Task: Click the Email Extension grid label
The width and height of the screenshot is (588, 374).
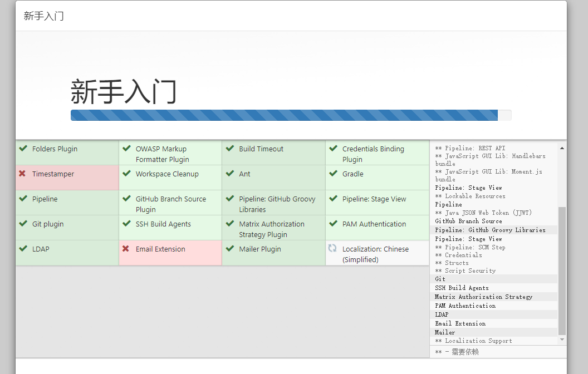Action: (160, 249)
